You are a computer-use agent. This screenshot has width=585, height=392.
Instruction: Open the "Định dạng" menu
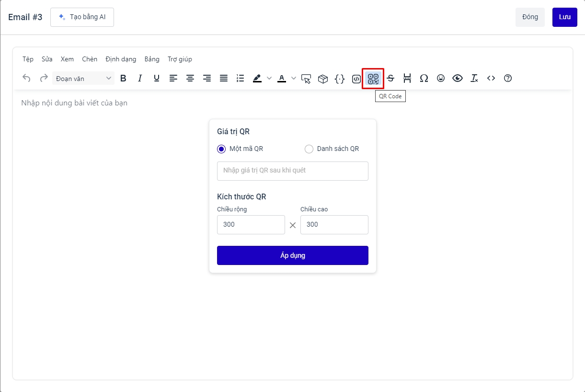(x=121, y=59)
